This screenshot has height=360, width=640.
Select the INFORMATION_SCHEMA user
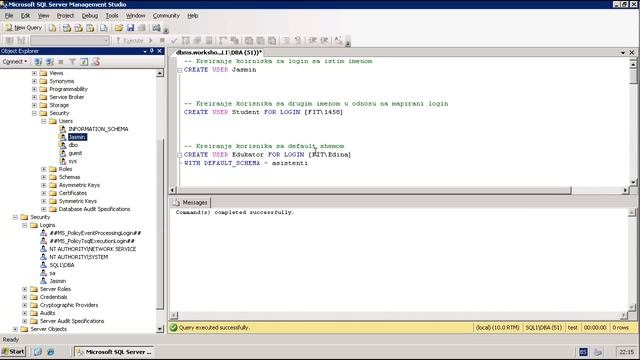pyautogui.click(x=98, y=129)
